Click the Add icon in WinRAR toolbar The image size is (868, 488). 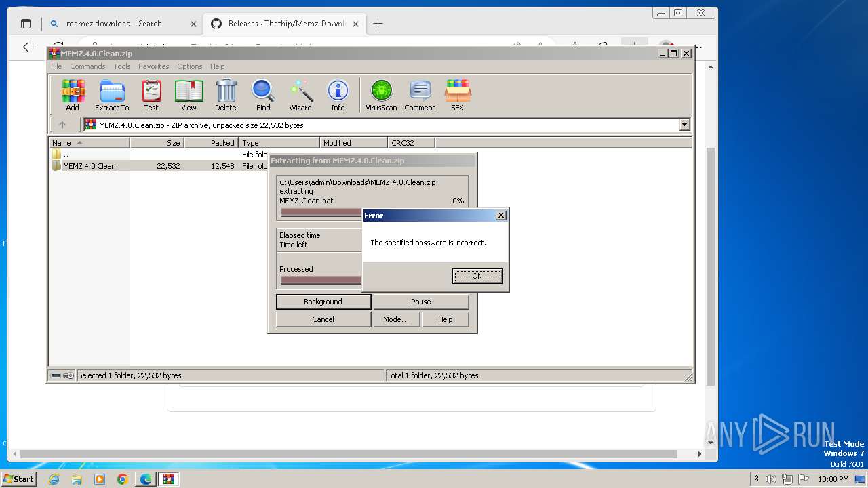pyautogui.click(x=73, y=95)
